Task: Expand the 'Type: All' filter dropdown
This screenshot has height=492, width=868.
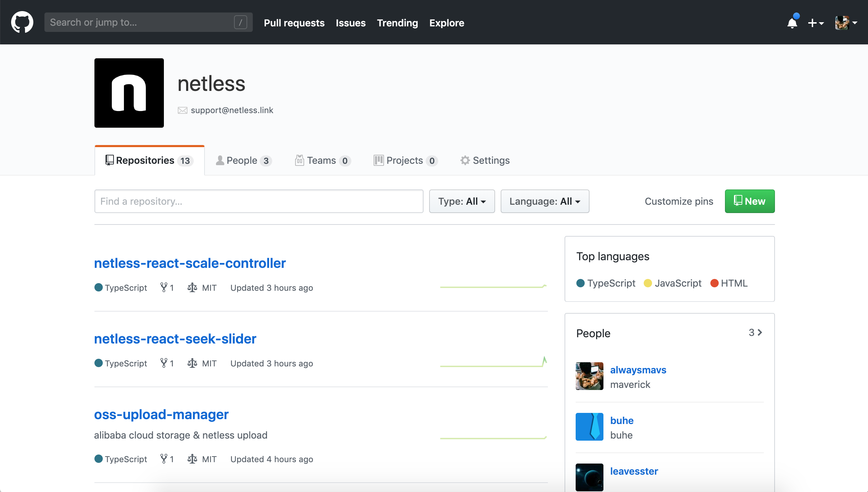Action: coord(462,201)
